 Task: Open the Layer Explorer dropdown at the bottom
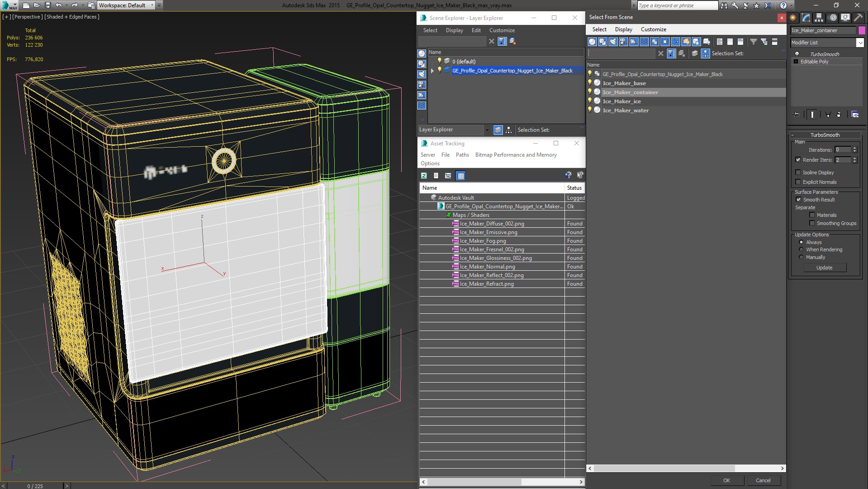487,130
